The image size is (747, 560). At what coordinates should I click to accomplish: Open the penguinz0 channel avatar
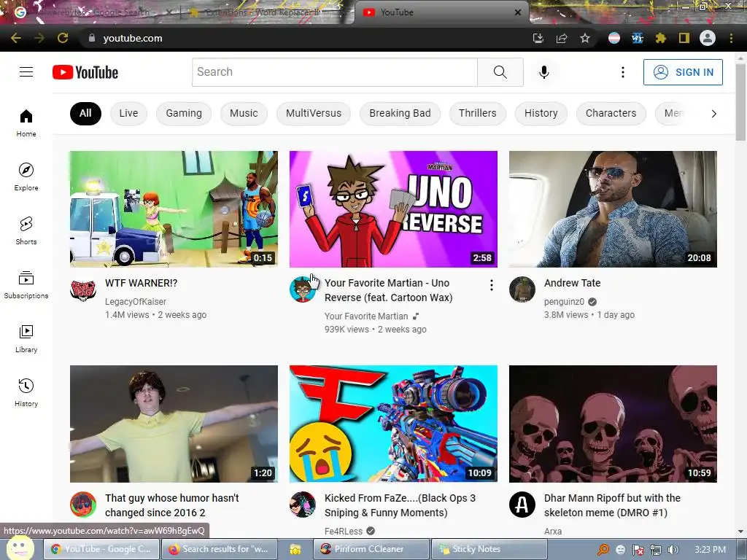tap(522, 289)
